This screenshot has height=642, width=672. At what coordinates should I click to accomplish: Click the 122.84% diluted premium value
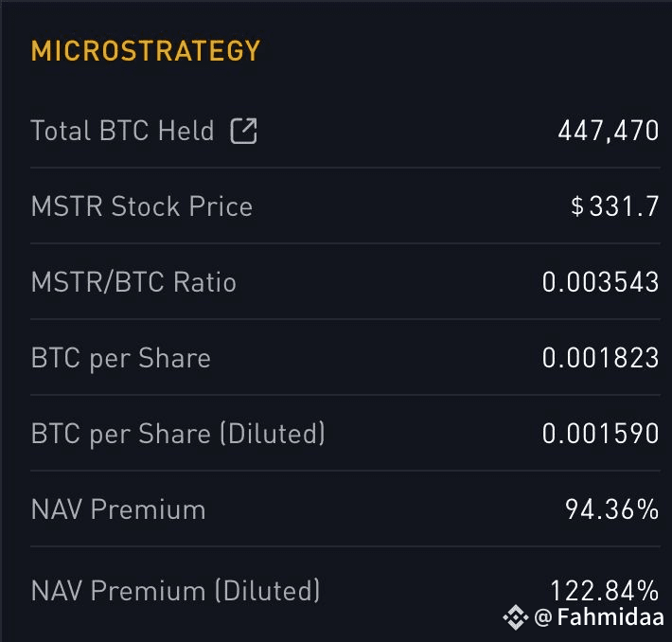pyautogui.click(x=604, y=591)
